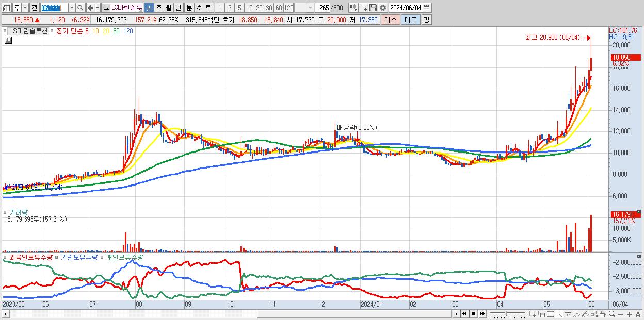
Task: Click the save chart floppy disk icon
Action: 373,8
